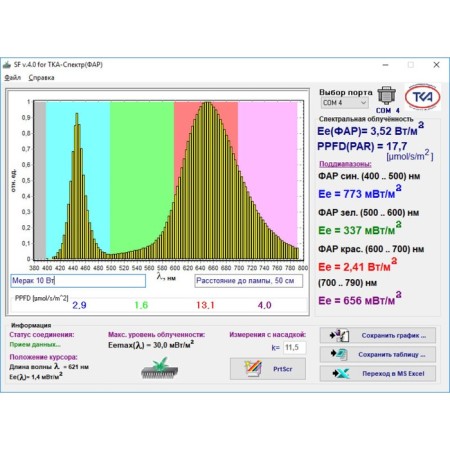Click the k= 11,5 coefficient field
This screenshot has width=450, height=450.
[x=294, y=348]
